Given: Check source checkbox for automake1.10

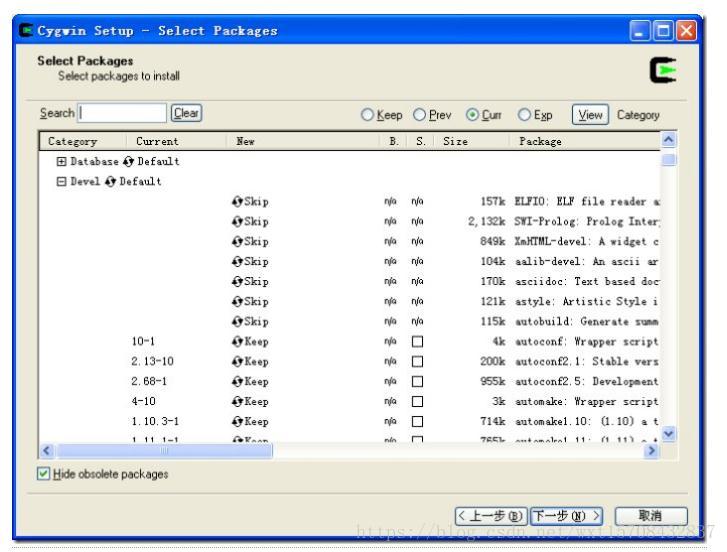Looking at the screenshot, I should pyautogui.click(x=417, y=421).
